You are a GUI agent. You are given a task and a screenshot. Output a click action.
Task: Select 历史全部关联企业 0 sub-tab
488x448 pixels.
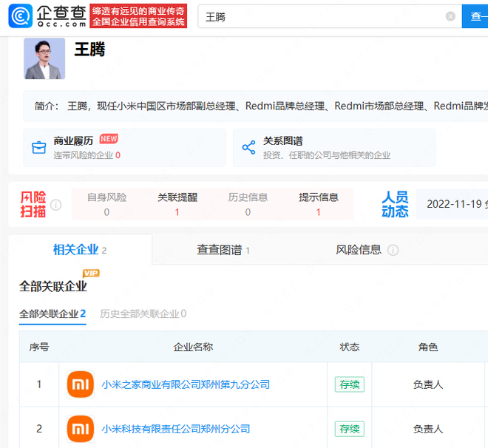click(143, 313)
